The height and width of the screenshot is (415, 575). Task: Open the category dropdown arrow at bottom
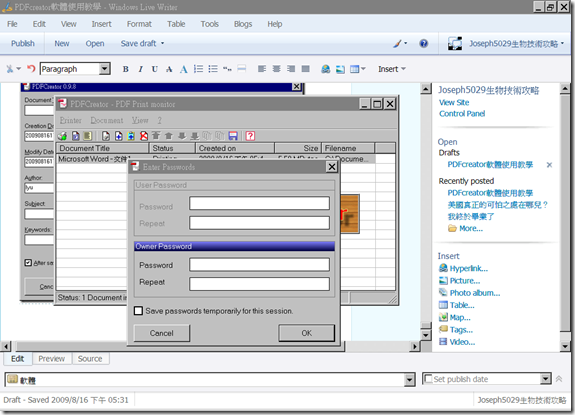pos(410,380)
